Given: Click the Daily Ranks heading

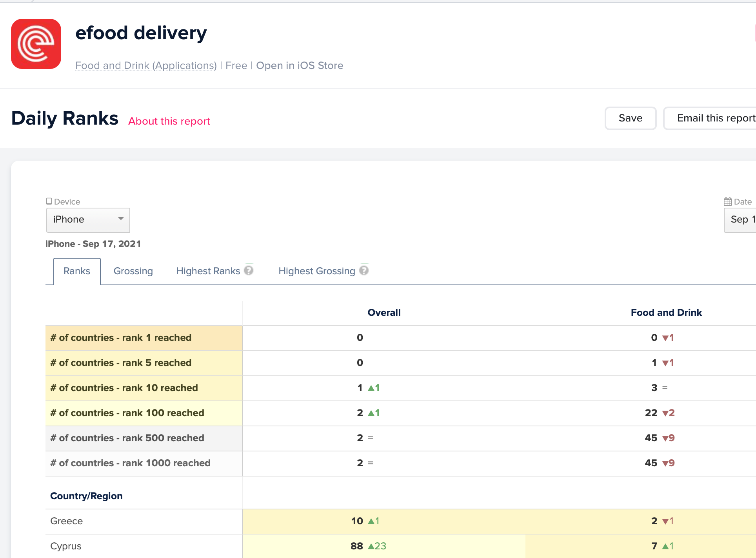Looking at the screenshot, I should click(x=65, y=118).
